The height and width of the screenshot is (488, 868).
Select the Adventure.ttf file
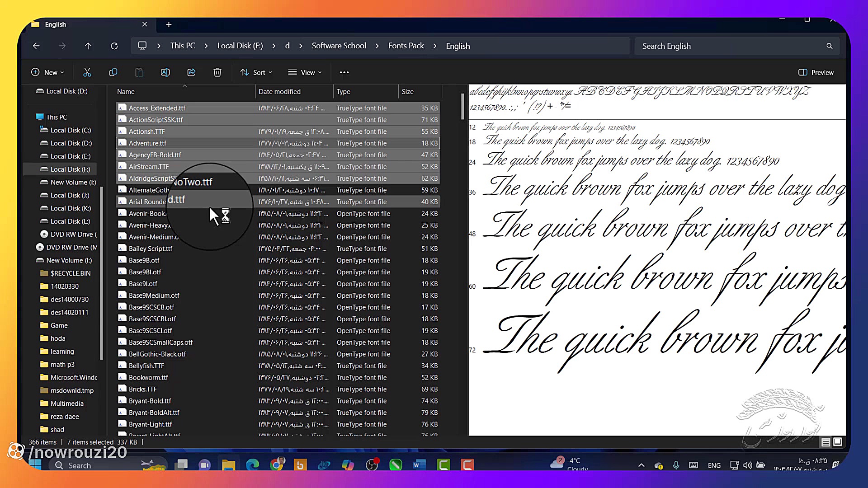pos(278,143)
